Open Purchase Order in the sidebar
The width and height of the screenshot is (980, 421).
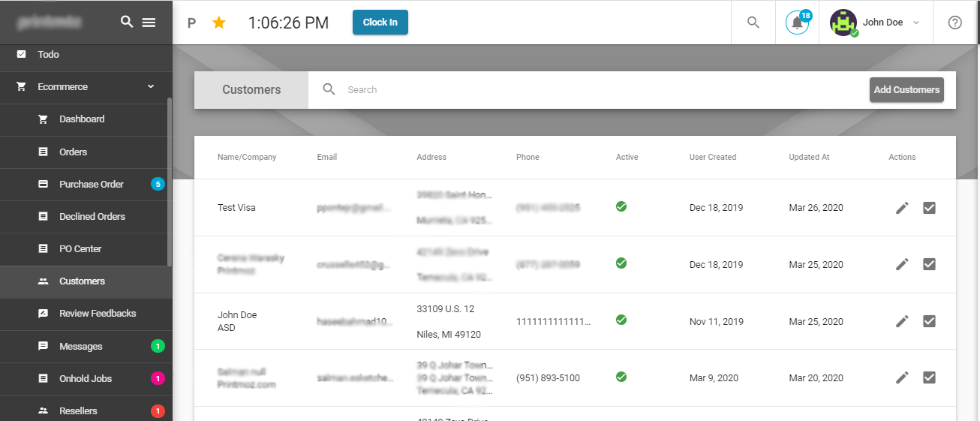tap(92, 184)
